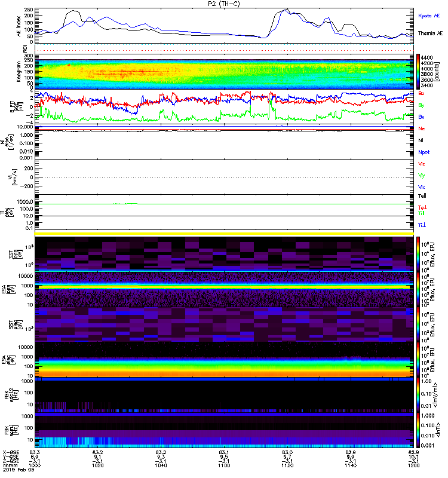
Task: Click the blue Bx legend label
Action: (421, 117)
